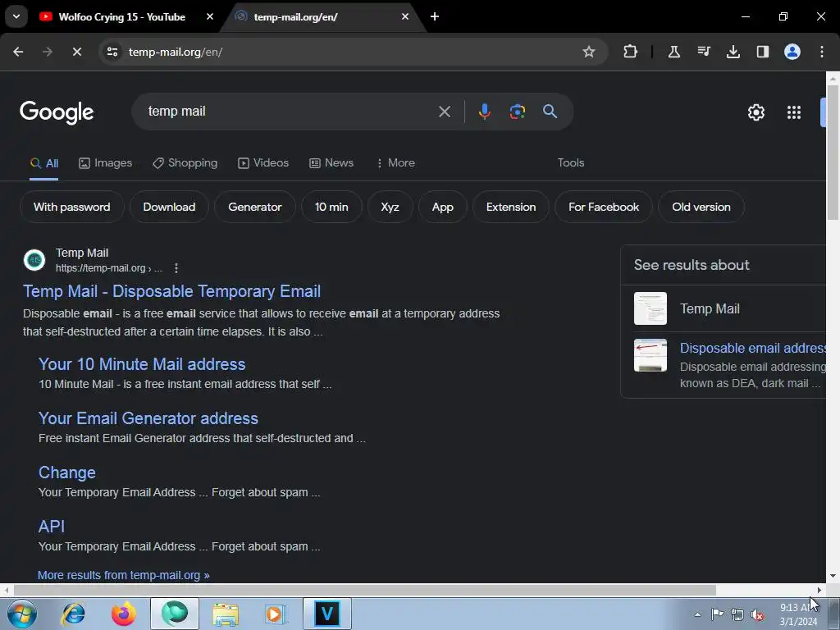Open media controls icon in toolbar
Screen dimensions: 840x630
(703, 52)
